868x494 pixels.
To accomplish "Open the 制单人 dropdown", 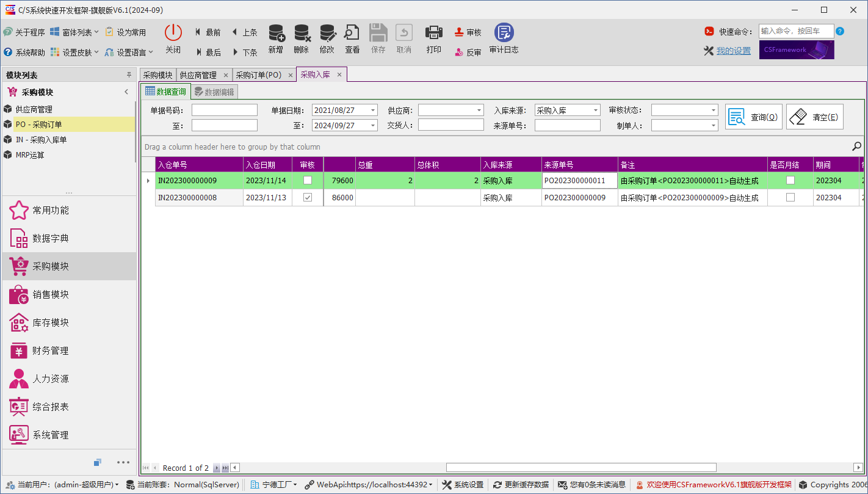I will (713, 125).
